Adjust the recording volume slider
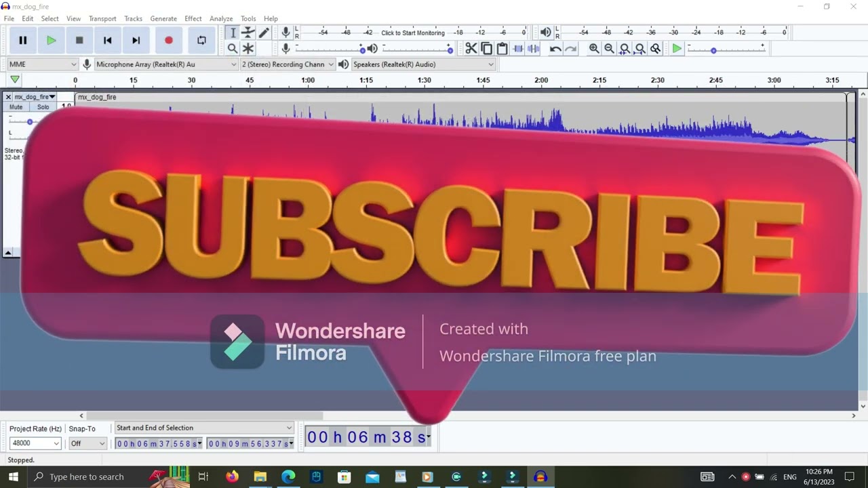 pyautogui.click(x=330, y=49)
